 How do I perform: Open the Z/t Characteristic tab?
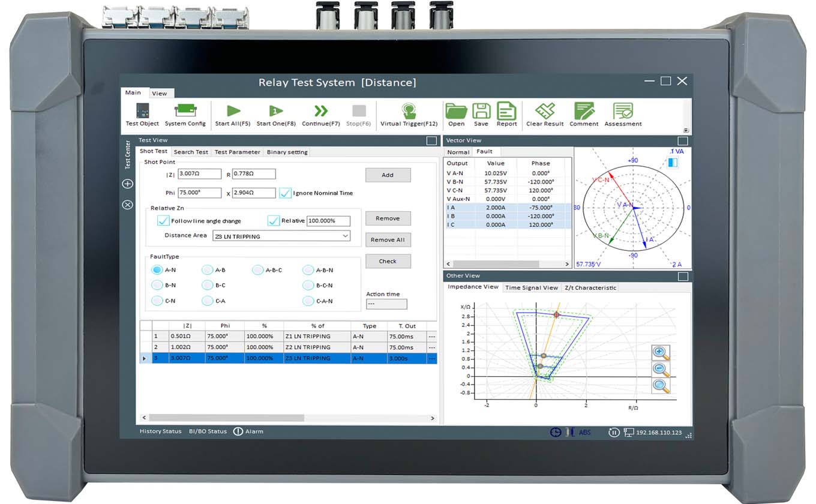point(590,288)
